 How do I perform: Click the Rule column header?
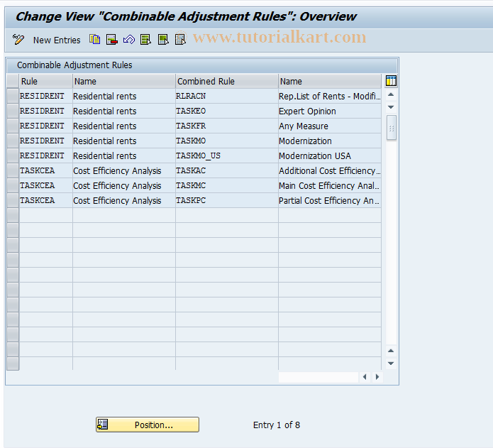point(46,81)
